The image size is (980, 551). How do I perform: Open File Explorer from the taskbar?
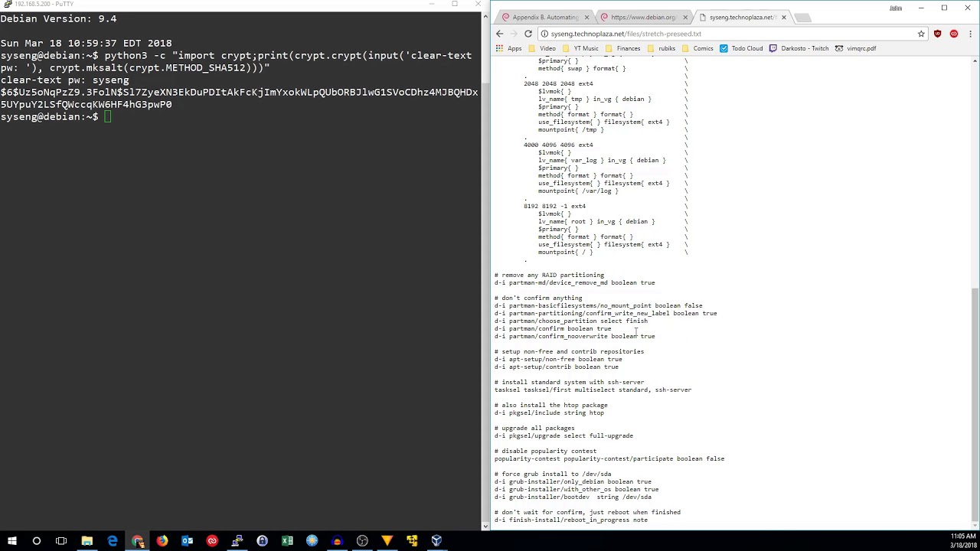coord(87,541)
